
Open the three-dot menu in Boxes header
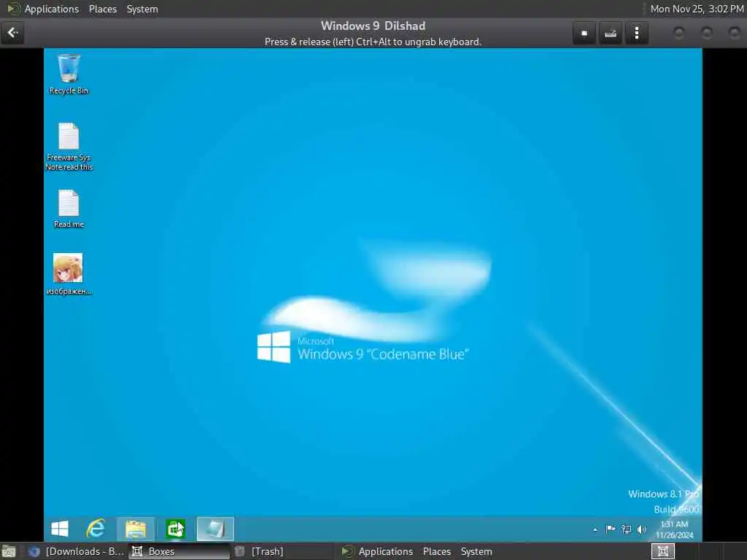(637, 33)
